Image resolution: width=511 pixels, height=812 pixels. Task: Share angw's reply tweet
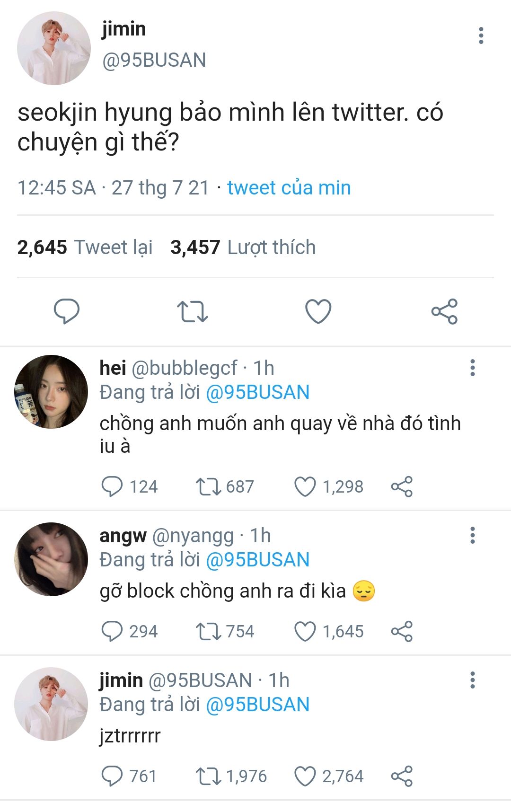pyautogui.click(x=402, y=631)
